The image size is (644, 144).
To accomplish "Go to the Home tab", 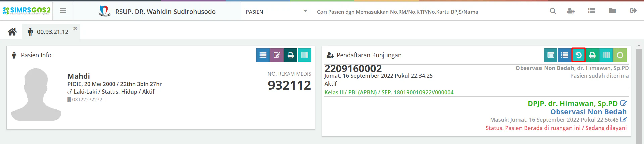I will pos(12,32).
